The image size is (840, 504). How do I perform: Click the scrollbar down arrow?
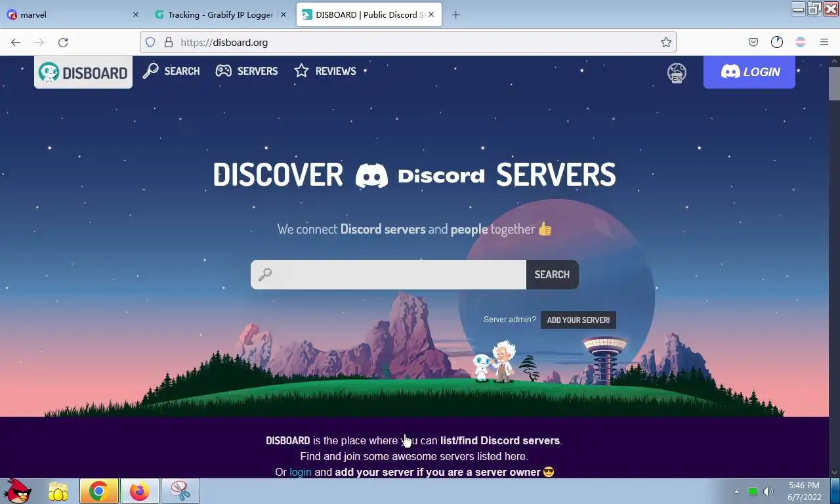point(834,472)
